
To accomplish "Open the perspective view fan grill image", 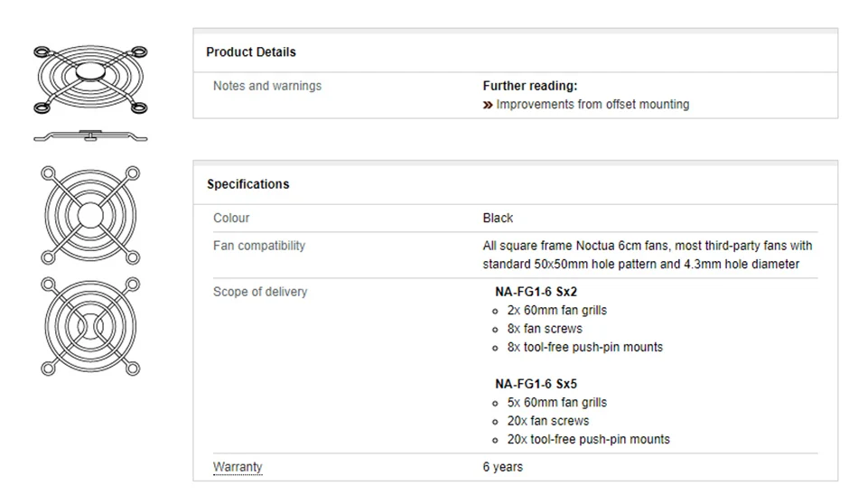I will [x=90, y=81].
